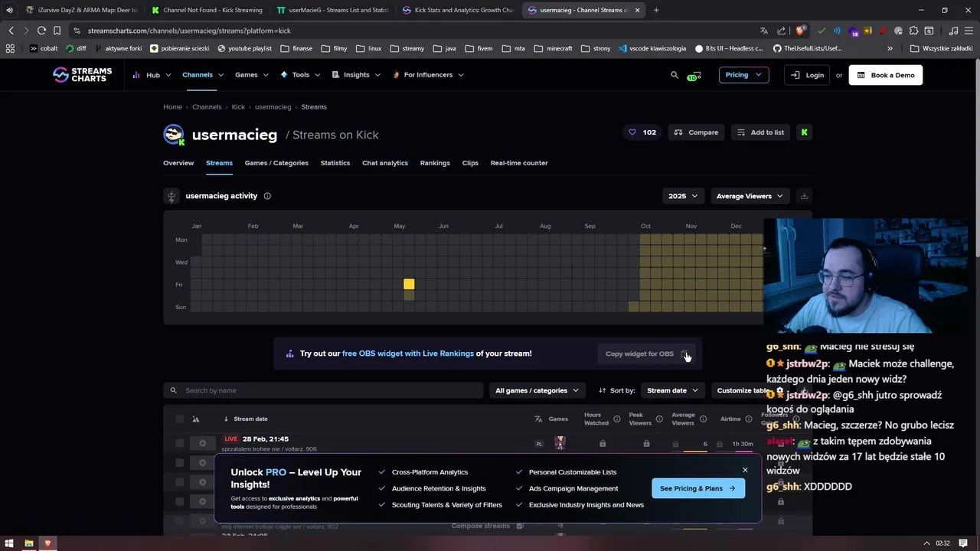Click the Book a Demo button
The height and width of the screenshot is (551, 980).
[x=885, y=75]
